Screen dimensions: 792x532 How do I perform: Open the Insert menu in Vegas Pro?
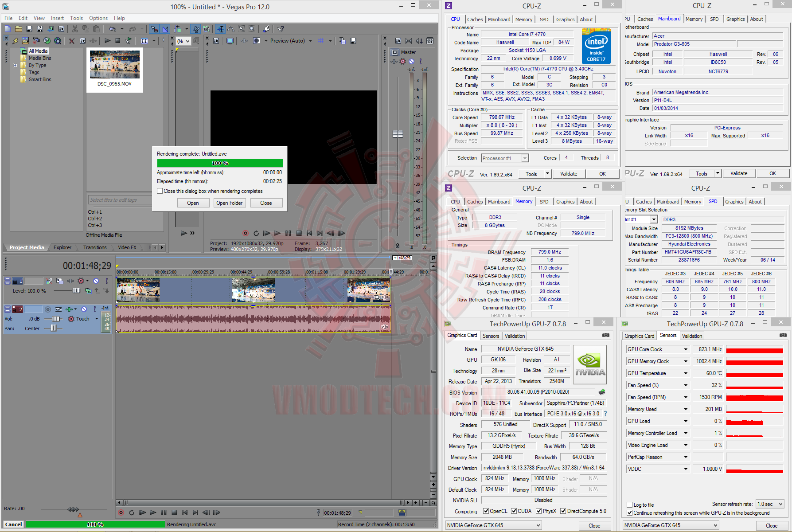tap(57, 18)
